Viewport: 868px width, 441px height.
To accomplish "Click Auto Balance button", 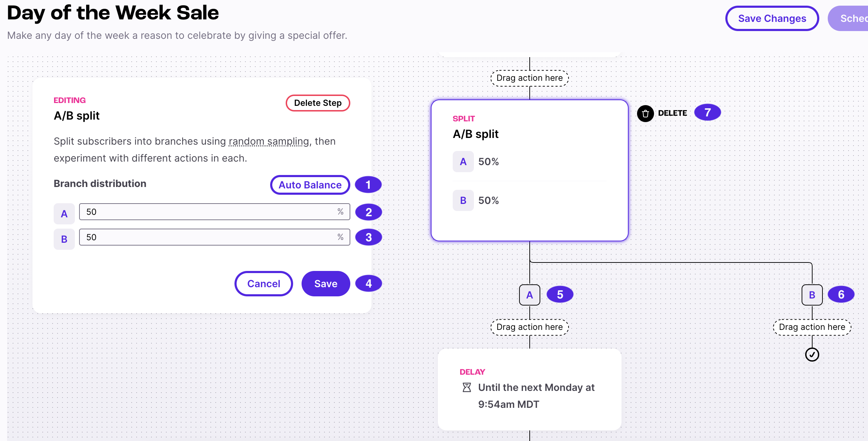I will coord(310,185).
